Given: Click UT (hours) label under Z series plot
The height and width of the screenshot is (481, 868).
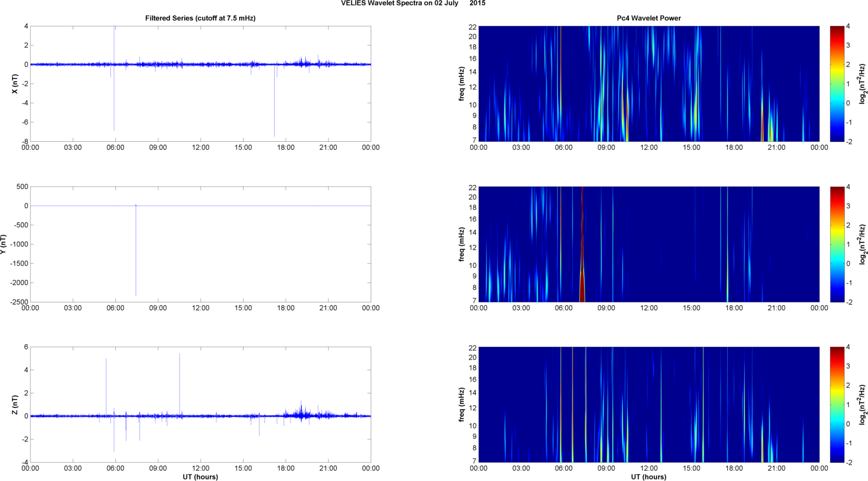Looking at the screenshot, I should (200, 476).
